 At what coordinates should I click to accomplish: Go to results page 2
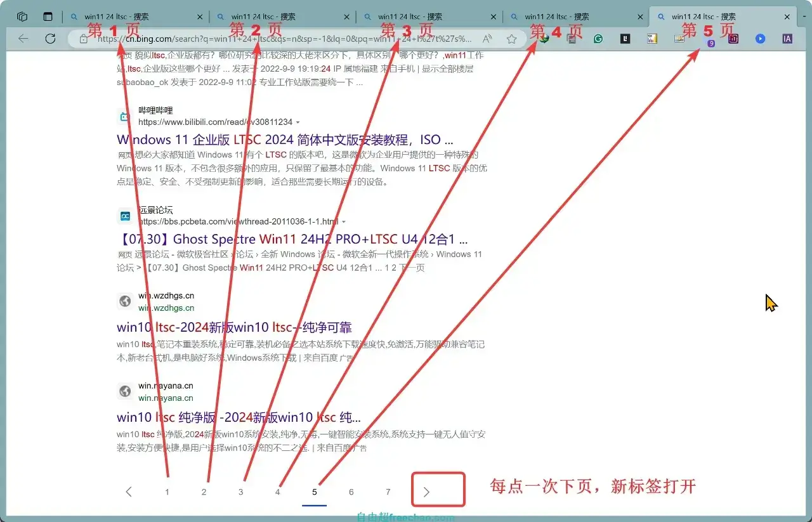click(x=204, y=492)
